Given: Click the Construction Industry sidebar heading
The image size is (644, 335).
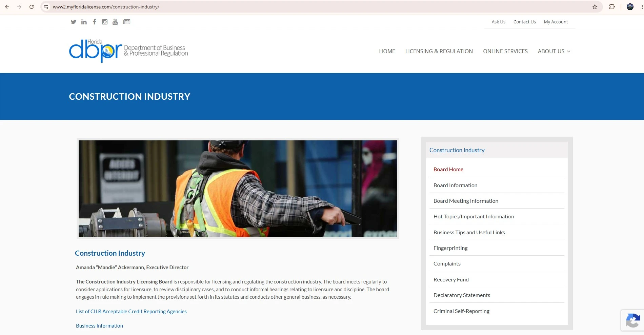Looking at the screenshot, I should click(457, 150).
